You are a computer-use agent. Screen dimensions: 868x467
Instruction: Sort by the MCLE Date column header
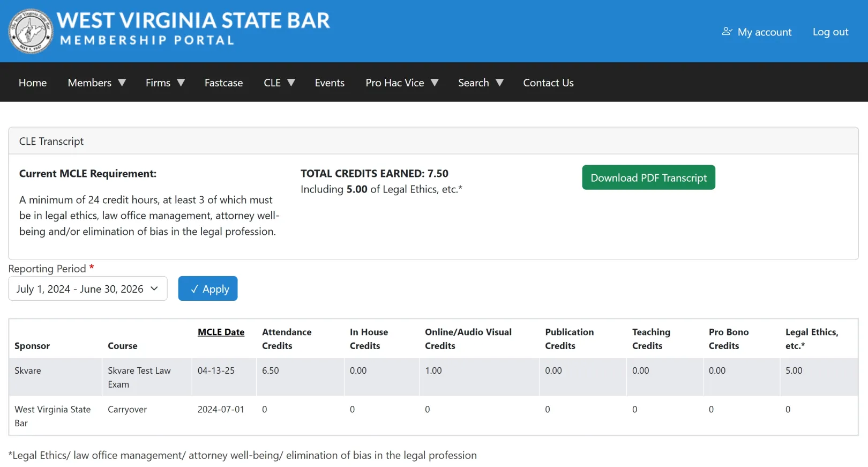click(x=221, y=332)
